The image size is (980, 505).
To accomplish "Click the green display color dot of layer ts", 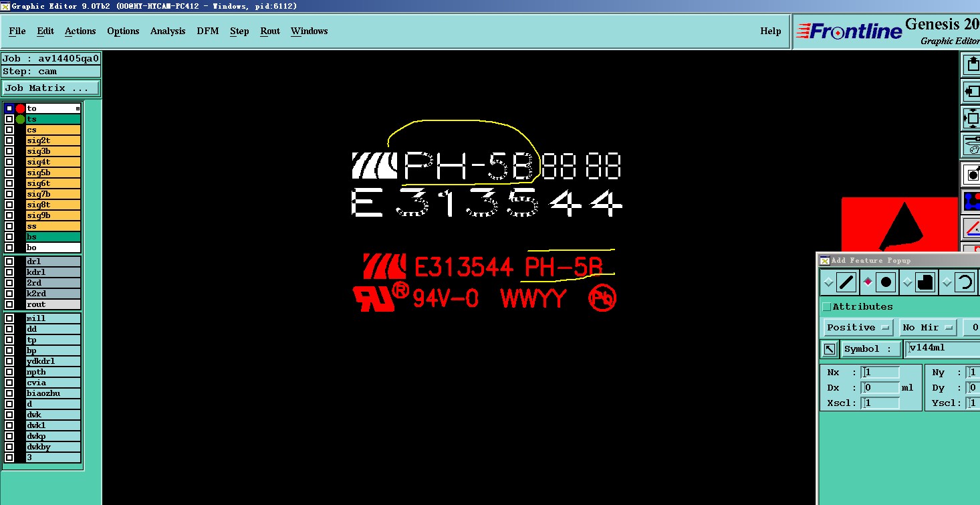I will 20,119.
